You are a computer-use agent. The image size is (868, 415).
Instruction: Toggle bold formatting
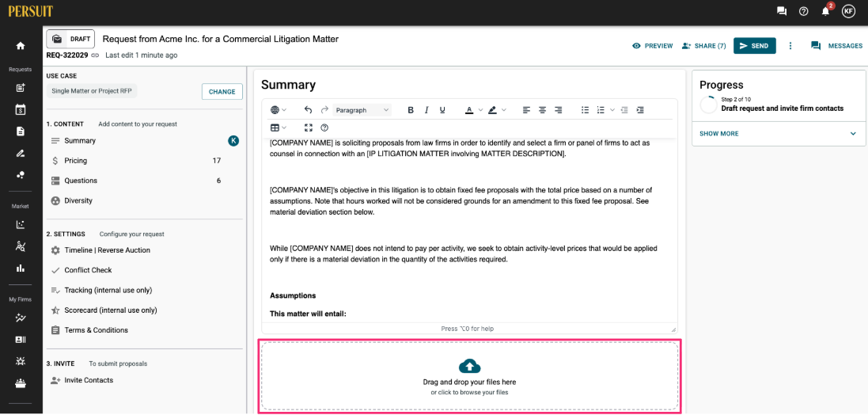coord(411,110)
